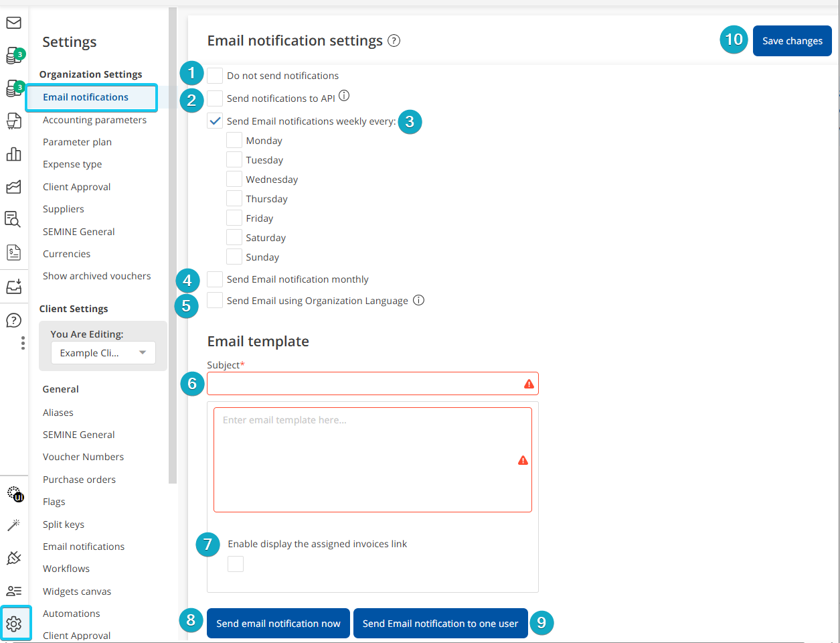Open the invoice document icon
Image resolution: width=840 pixels, height=643 pixels.
tap(13, 252)
